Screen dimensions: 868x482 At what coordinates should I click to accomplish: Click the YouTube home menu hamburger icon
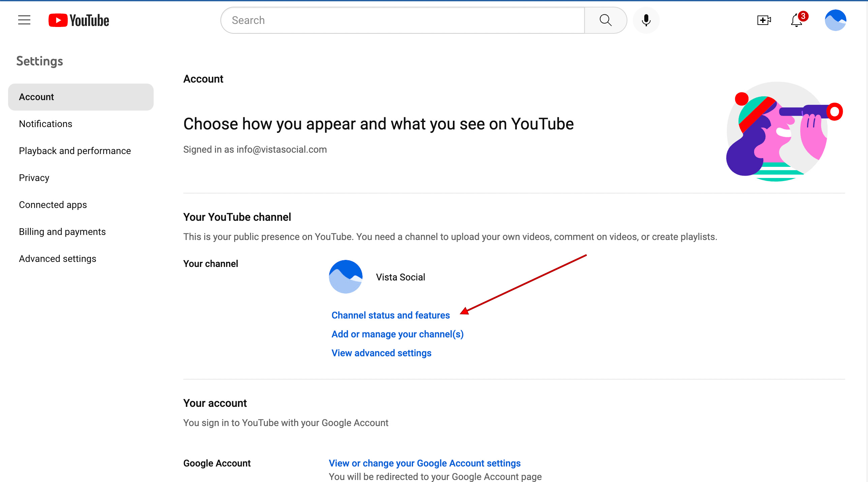click(24, 20)
